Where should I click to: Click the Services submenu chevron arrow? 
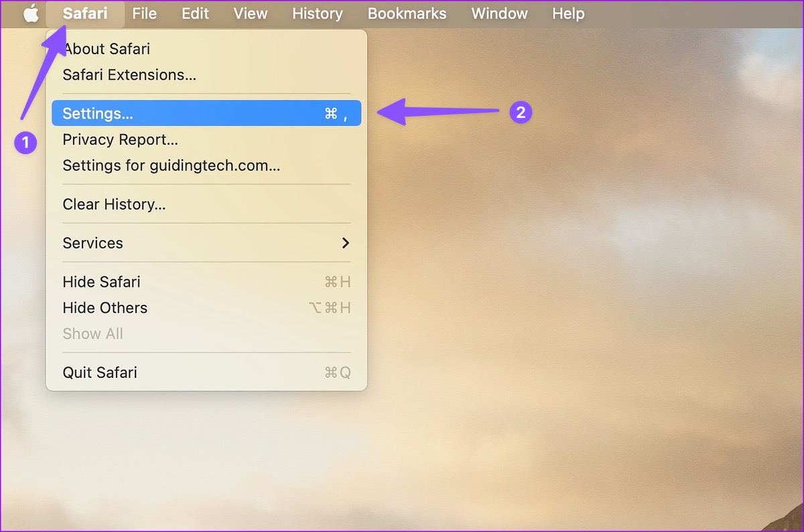(x=346, y=243)
